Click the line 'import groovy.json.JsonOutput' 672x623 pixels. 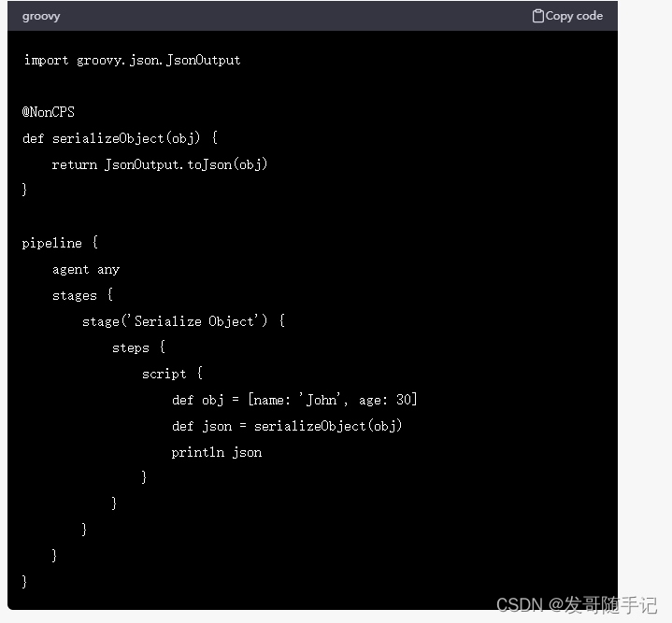point(132,61)
